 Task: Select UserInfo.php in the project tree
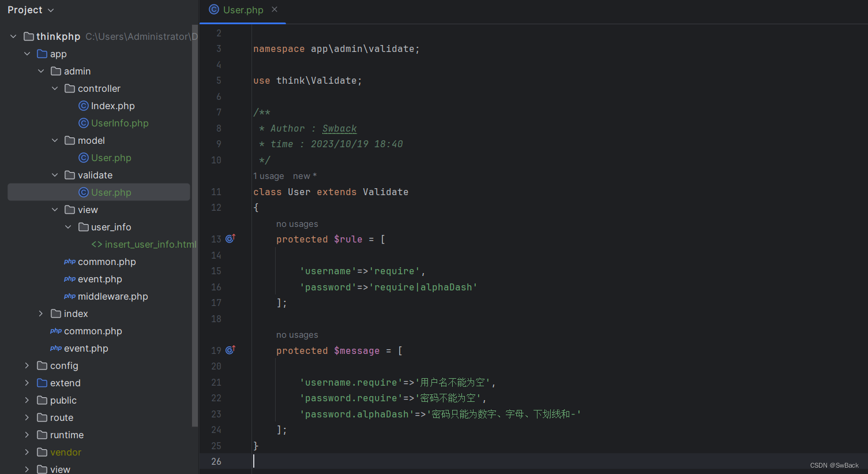pos(120,123)
